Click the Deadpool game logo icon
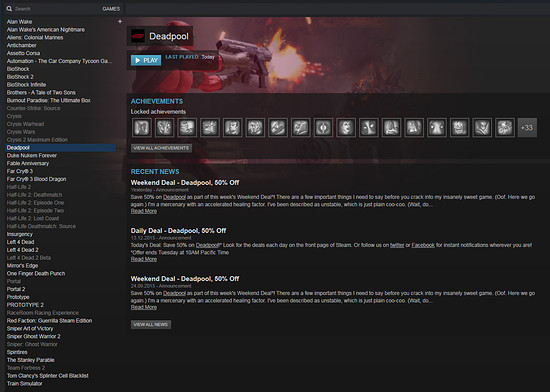 138,36
